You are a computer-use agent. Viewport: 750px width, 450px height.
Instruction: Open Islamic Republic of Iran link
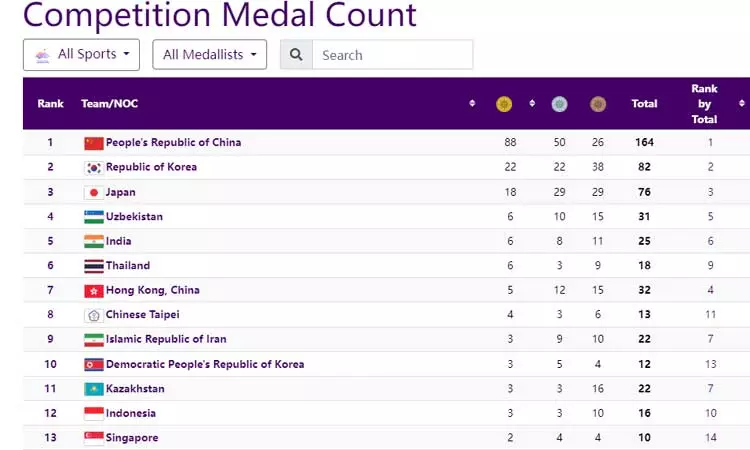click(167, 339)
